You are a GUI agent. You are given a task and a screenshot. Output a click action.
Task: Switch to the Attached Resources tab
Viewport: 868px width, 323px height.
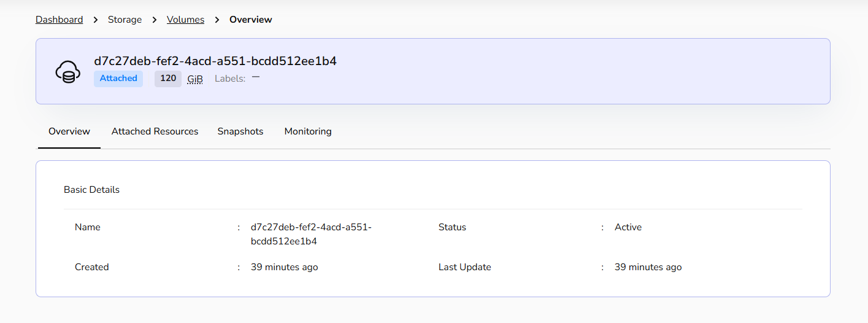click(x=155, y=131)
